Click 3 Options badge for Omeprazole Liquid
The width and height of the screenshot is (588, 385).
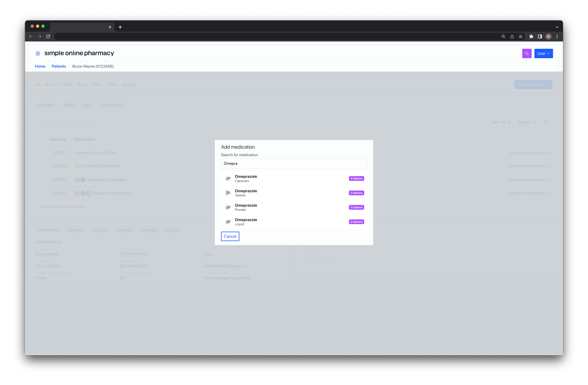pos(356,222)
